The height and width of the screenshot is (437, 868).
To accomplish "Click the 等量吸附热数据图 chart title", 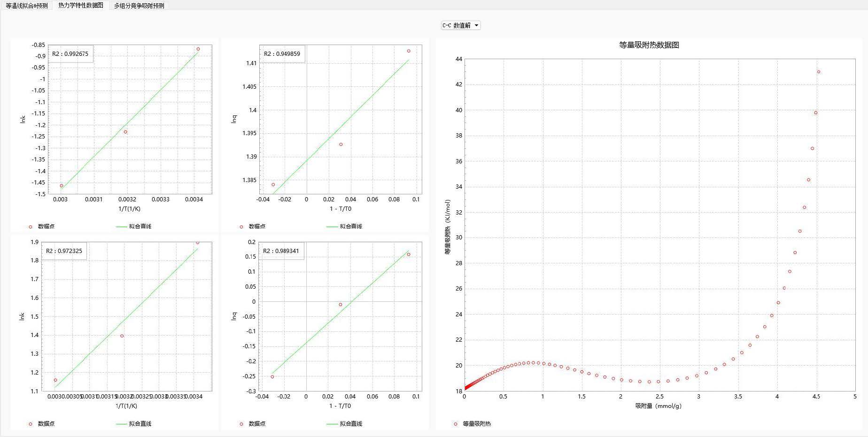I will click(x=649, y=45).
